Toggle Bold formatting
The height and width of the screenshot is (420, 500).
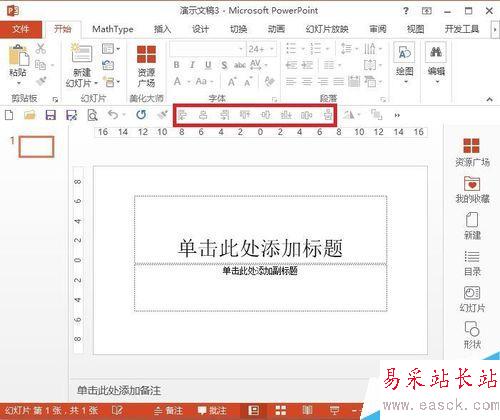[x=177, y=65]
